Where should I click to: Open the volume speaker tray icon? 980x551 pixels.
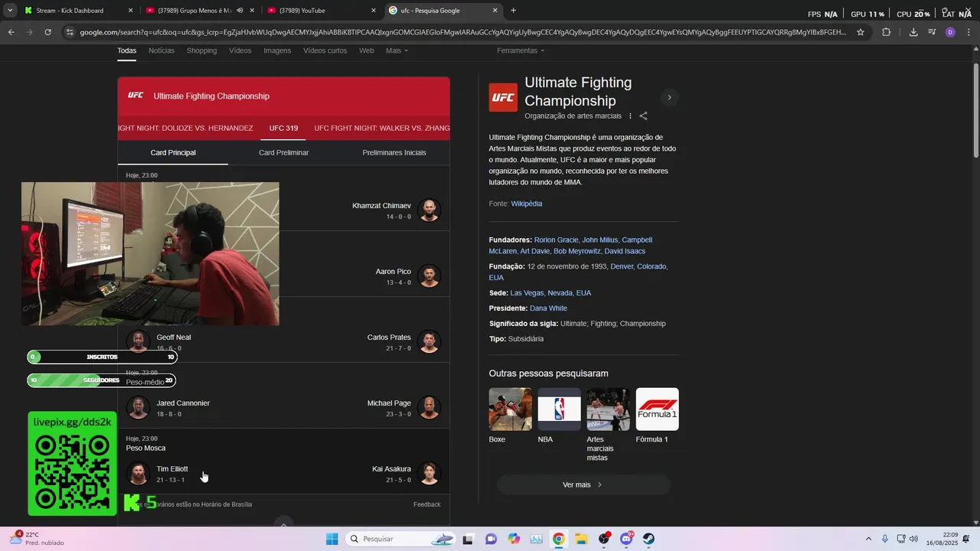[x=913, y=539]
